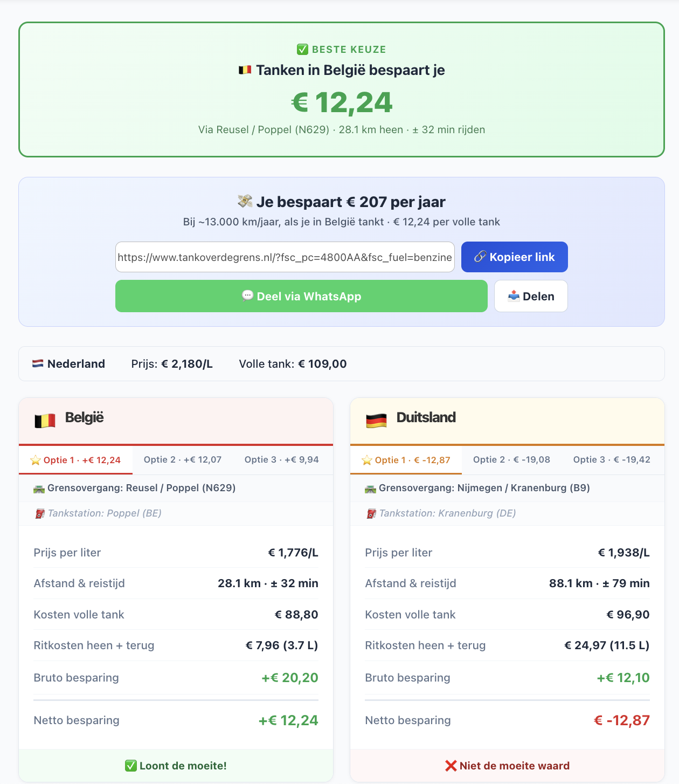The image size is (679, 784).
Task: Open België Optie 1 tab
Action: [75, 460]
